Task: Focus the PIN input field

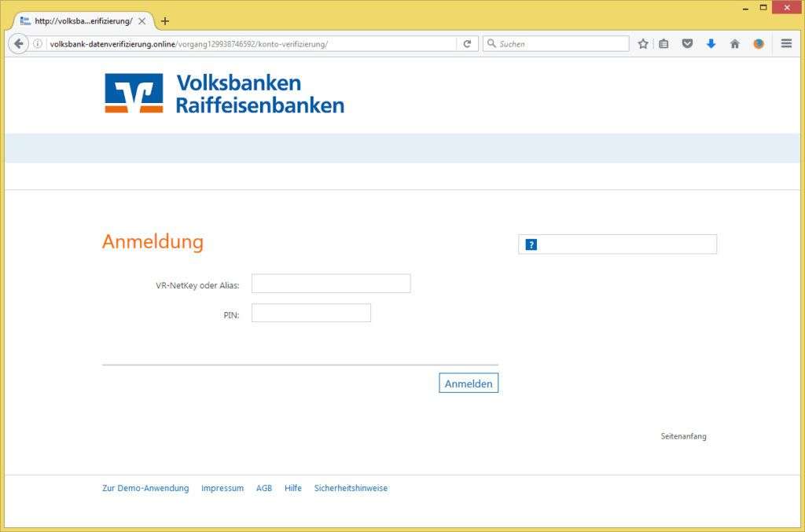Action: pyautogui.click(x=311, y=313)
